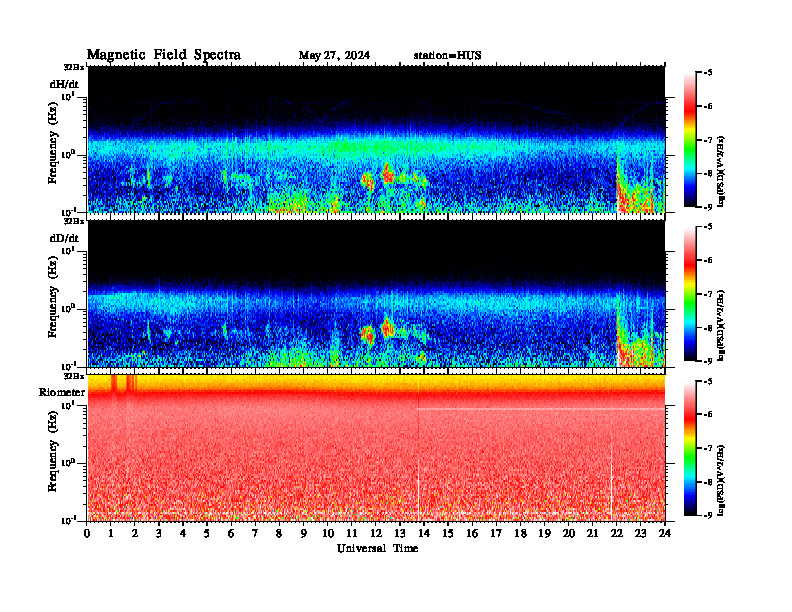
Task: Click hour tick label "15" on time axis
Action: [x=448, y=533]
